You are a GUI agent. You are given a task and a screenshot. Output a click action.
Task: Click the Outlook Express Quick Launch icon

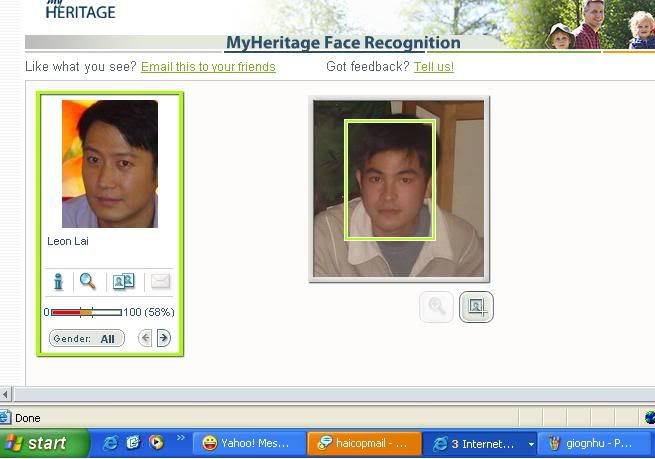point(133,442)
